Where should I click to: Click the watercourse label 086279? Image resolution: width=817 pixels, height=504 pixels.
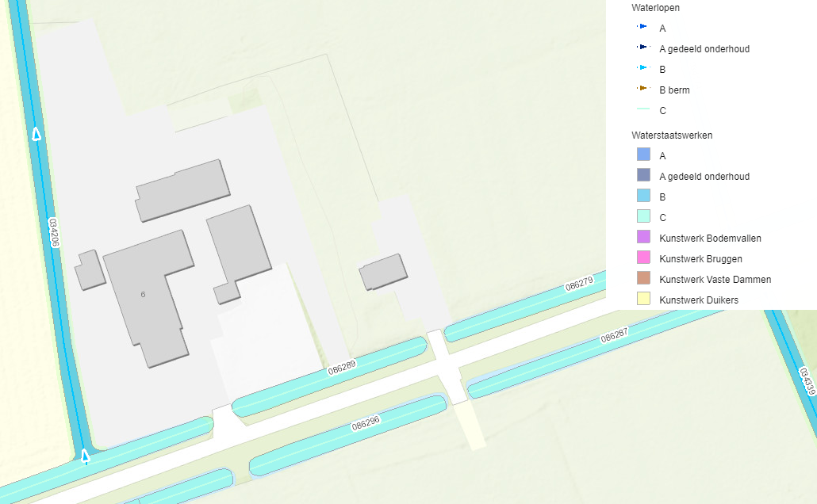click(579, 284)
